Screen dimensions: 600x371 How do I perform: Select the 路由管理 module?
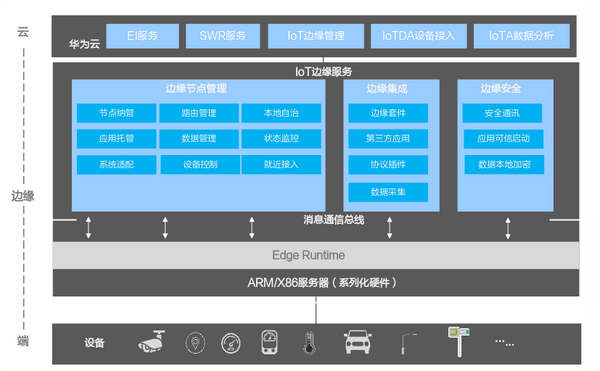coord(199,113)
